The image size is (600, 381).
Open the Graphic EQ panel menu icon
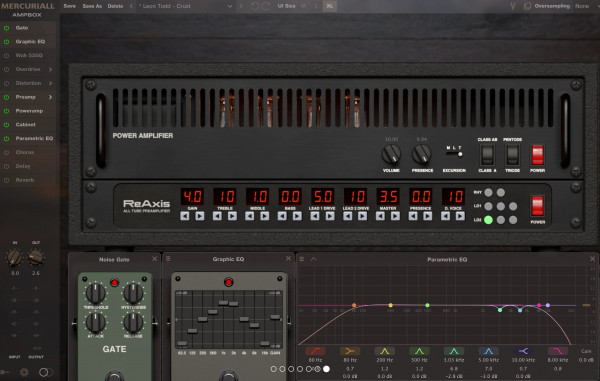pyautogui.click(x=168, y=259)
